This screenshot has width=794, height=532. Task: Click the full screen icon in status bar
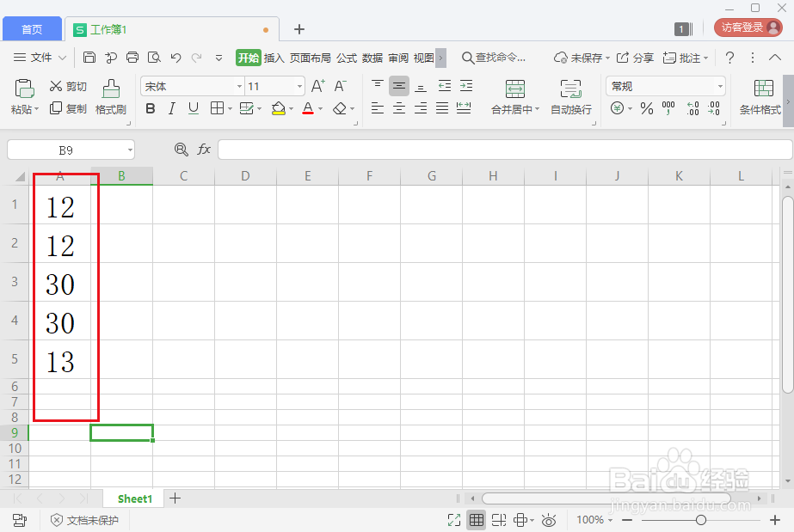pyautogui.click(x=454, y=520)
